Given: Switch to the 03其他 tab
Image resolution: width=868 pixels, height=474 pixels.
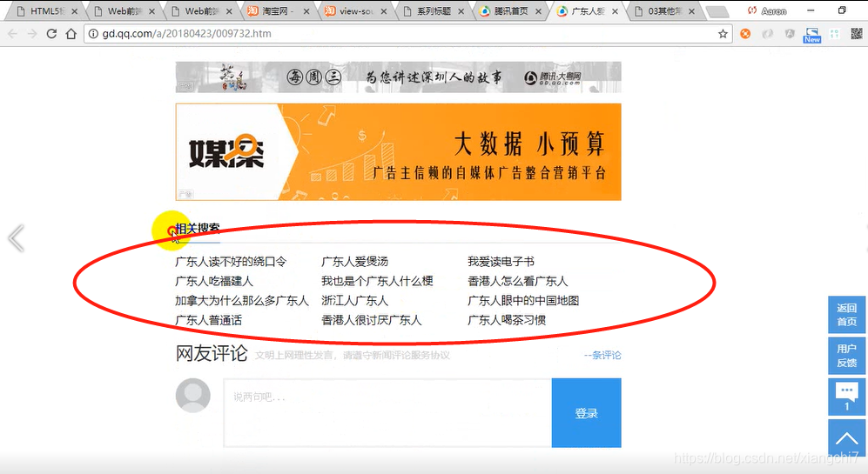Looking at the screenshot, I should tap(663, 11).
